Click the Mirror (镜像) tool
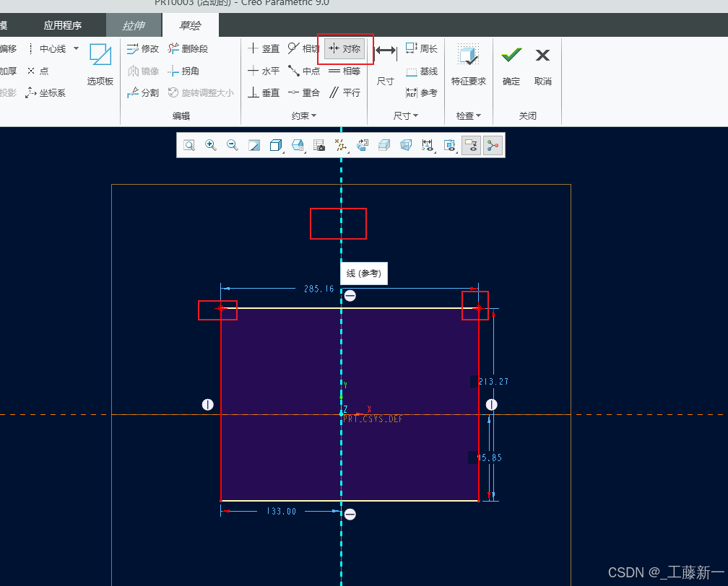The height and width of the screenshot is (586, 728). tap(143, 71)
